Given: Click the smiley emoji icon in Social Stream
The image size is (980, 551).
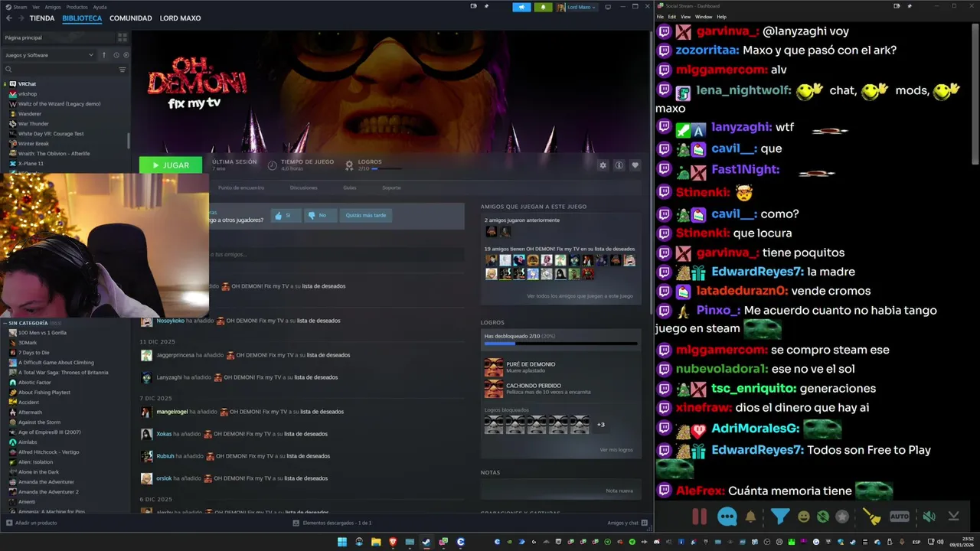Looking at the screenshot, I should [804, 517].
